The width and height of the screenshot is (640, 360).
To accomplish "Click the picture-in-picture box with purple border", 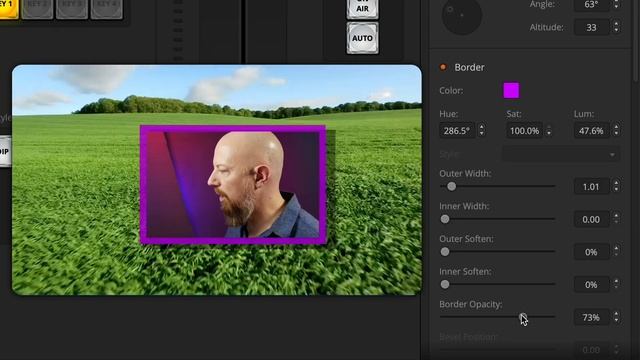I will [233, 184].
